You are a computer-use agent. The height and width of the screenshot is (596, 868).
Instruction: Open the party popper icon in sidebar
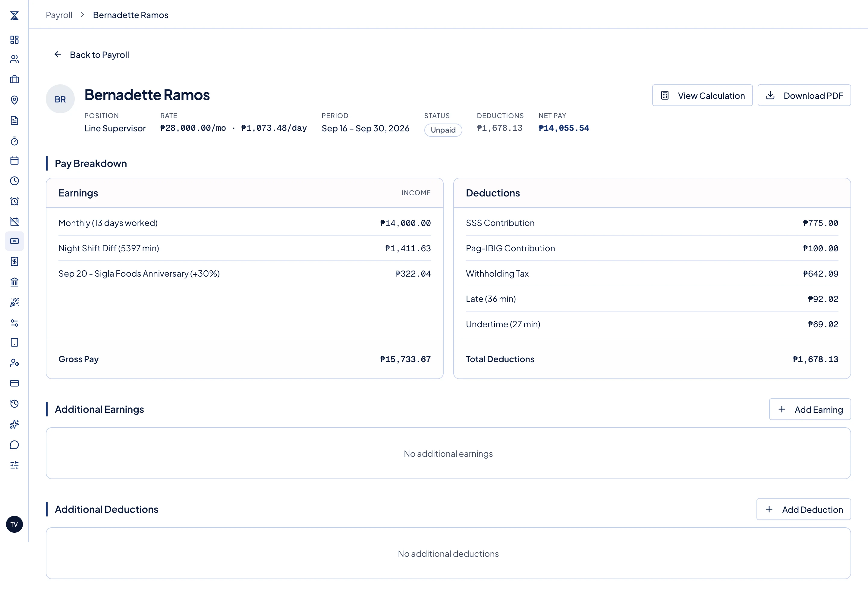coord(14,303)
